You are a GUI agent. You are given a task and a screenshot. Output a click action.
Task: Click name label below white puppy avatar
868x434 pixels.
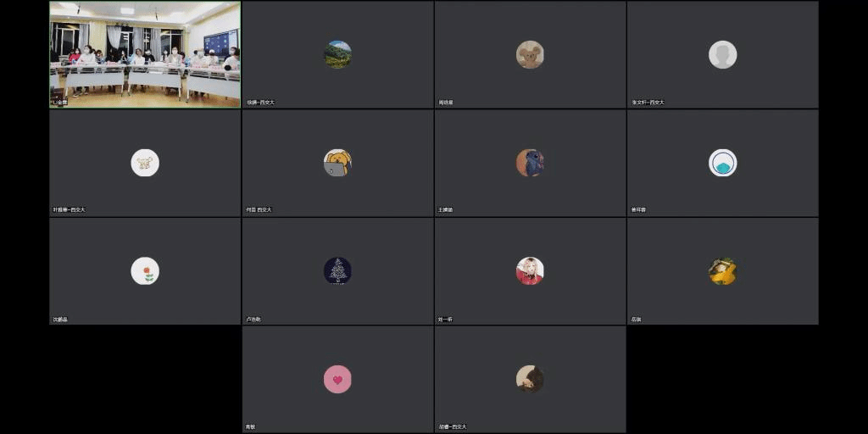(x=69, y=210)
